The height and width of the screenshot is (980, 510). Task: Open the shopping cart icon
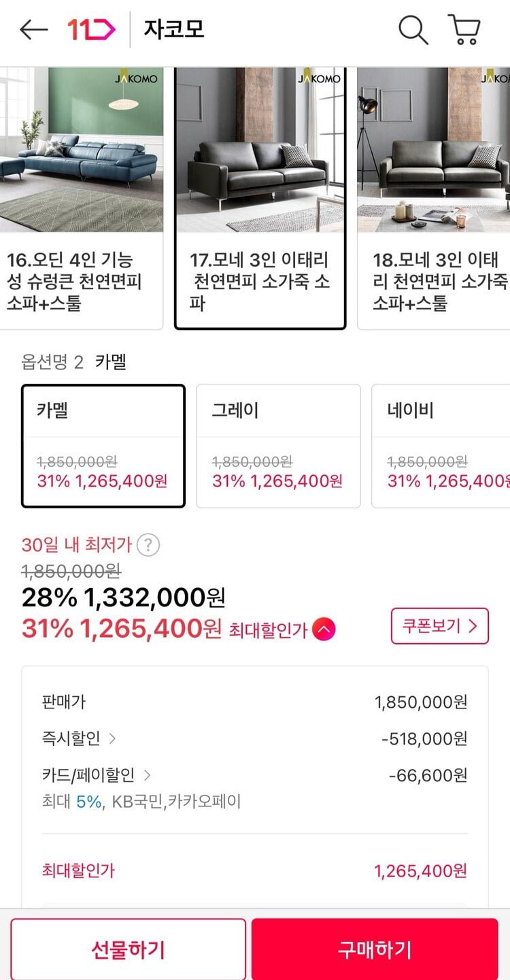(464, 30)
